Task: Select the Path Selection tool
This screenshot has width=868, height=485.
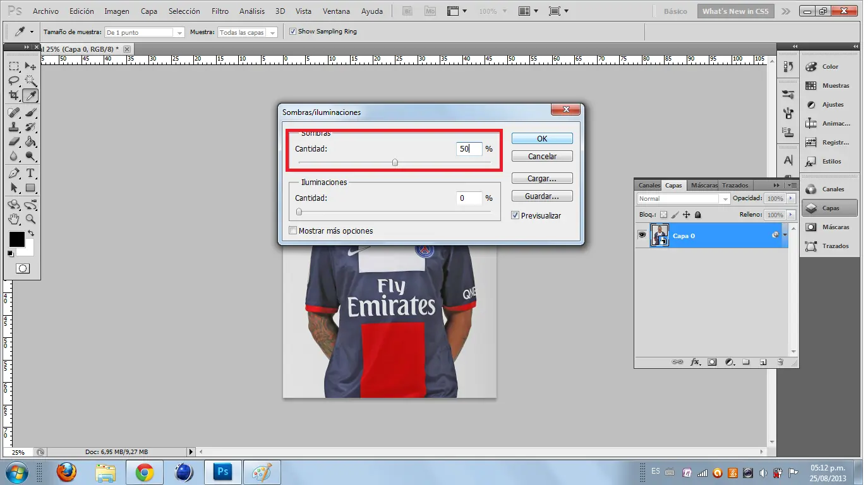Action: point(14,188)
